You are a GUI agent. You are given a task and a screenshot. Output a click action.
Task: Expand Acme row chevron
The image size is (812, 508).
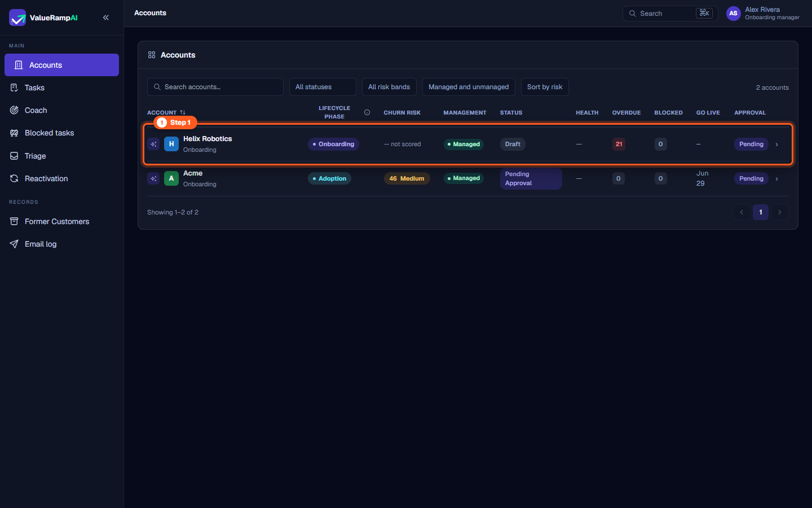[777, 179]
